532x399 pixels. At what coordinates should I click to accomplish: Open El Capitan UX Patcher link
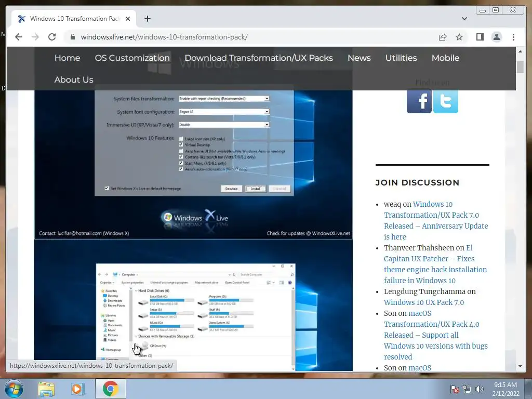tap(435, 264)
